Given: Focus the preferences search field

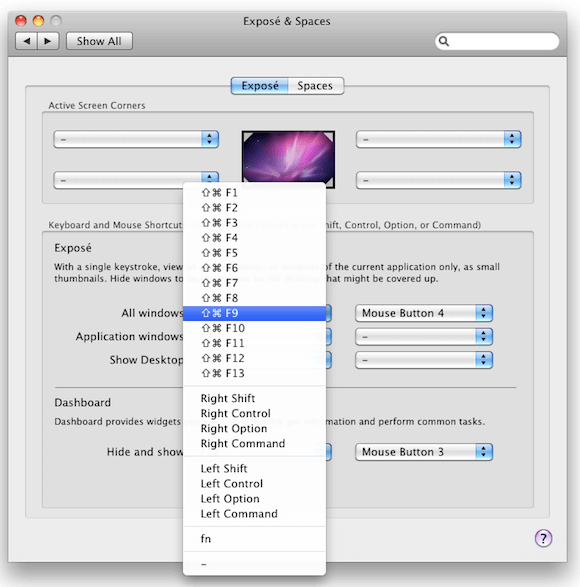Looking at the screenshot, I should pyautogui.click(x=497, y=41).
